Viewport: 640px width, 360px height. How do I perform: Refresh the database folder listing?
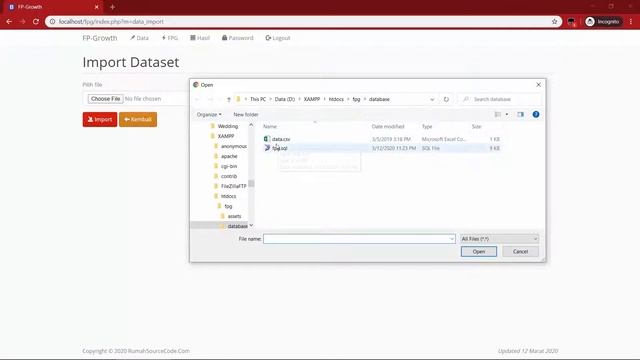[446, 99]
